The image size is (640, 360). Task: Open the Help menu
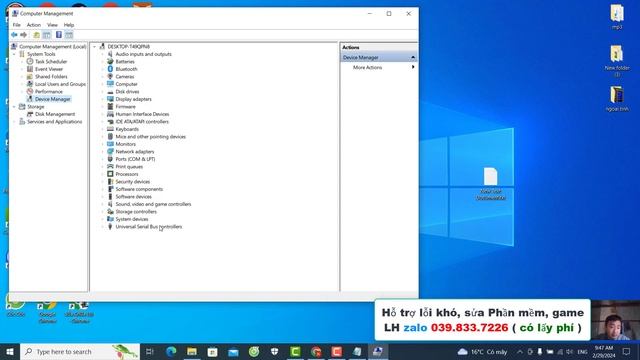click(69, 25)
